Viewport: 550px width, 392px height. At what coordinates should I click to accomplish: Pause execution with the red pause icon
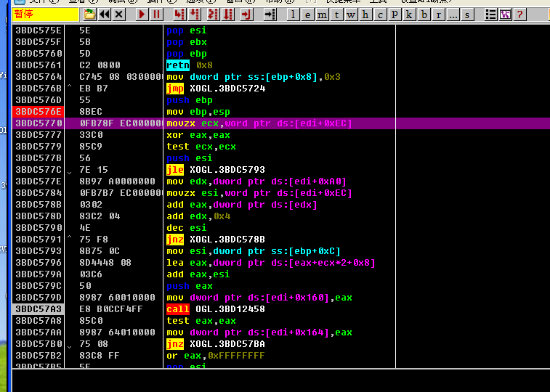(156, 15)
